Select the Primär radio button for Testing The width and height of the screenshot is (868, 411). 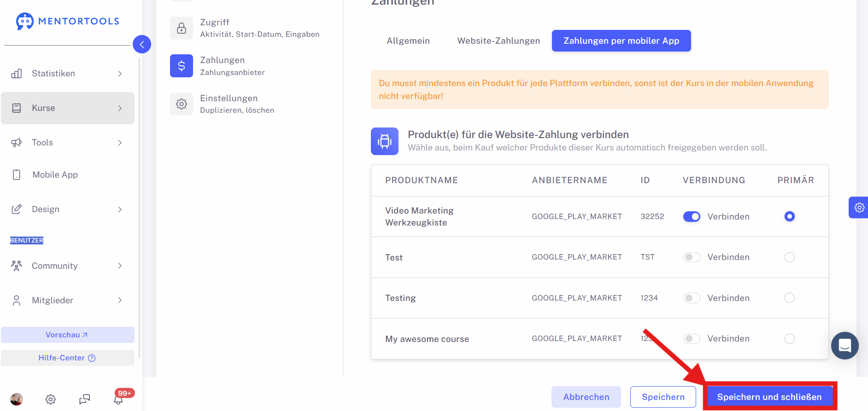[x=790, y=298]
